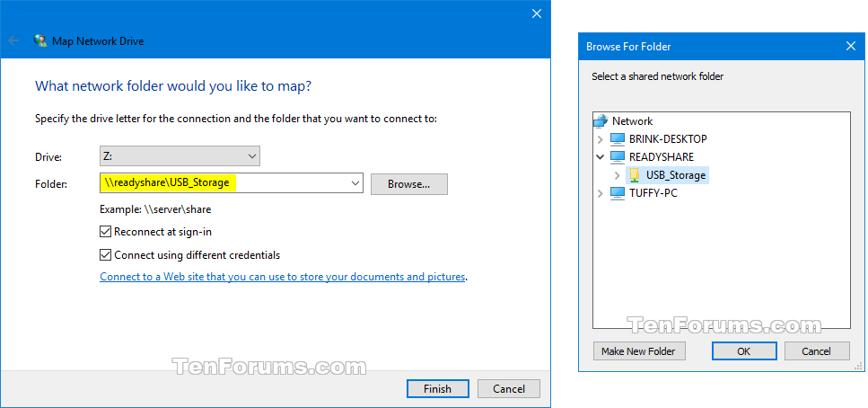Click the BRINK-DESKTOP computer icon
The height and width of the screenshot is (408, 868).
(x=618, y=138)
